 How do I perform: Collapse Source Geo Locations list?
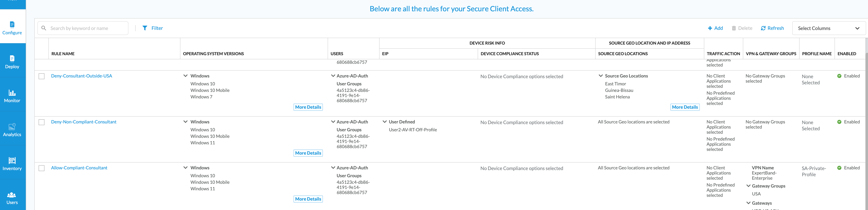click(x=600, y=76)
